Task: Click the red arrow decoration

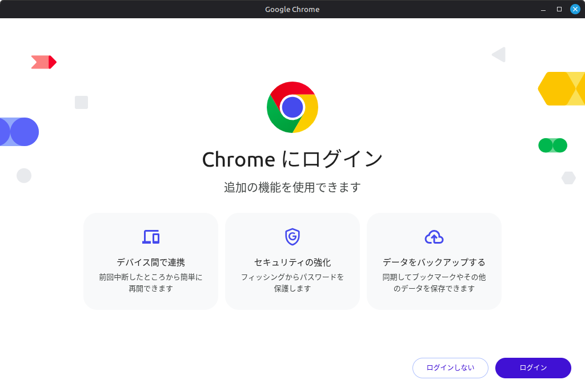Action: click(x=44, y=62)
